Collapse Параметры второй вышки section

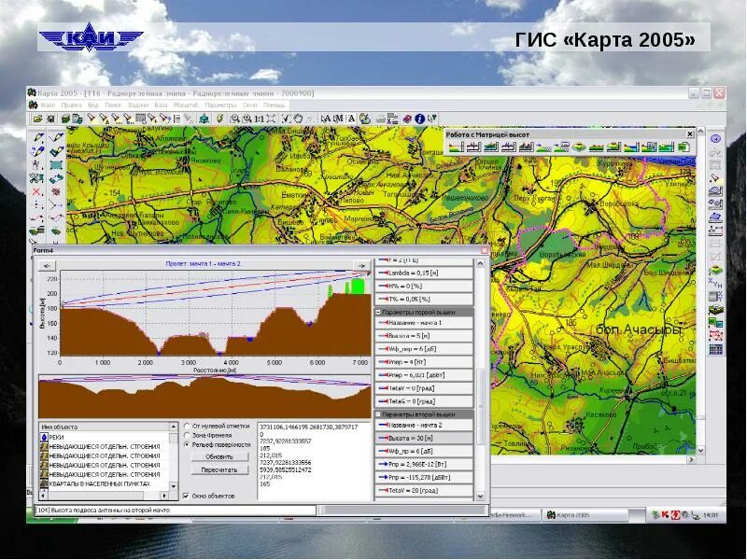pos(379,414)
